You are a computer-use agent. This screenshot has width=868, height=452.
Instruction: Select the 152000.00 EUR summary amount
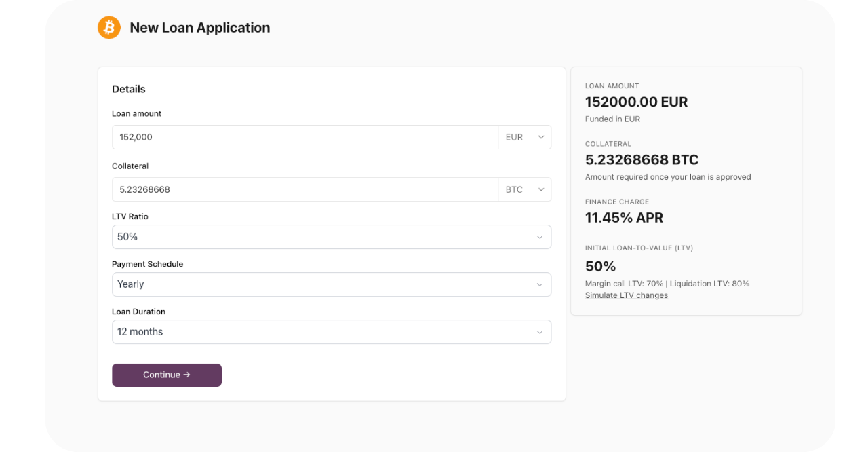click(637, 102)
